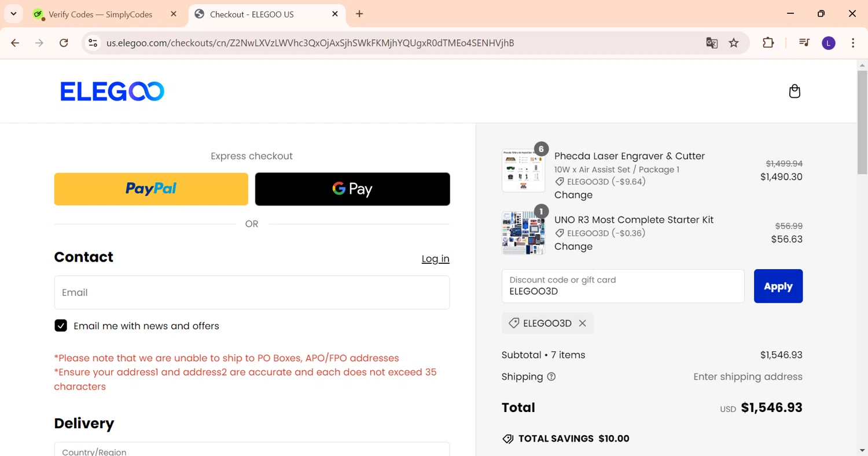Viewport: 868px width, 456px height.
Task: Focus the Email input field
Action: click(252, 292)
